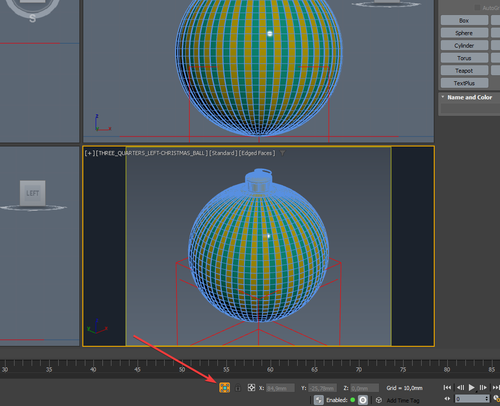Click the Add Time Tag label
500x406 pixels.
(403, 400)
